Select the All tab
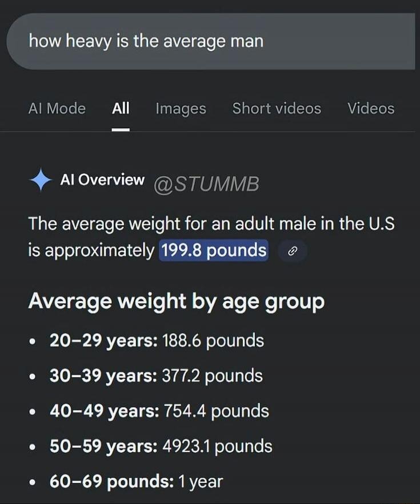The height and width of the screenshot is (504, 420). tap(121, 109)
